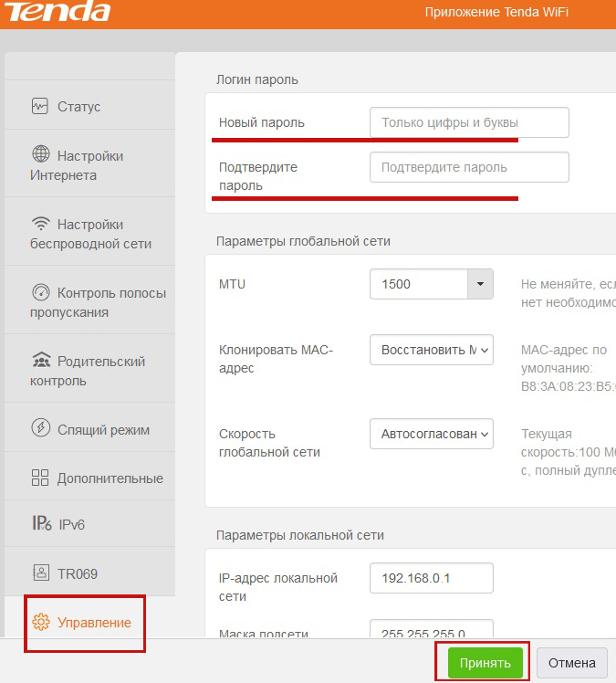Click the Tenda logo
Screen dimensions: 616x683
pyautogui.click(x=57, y=14)
